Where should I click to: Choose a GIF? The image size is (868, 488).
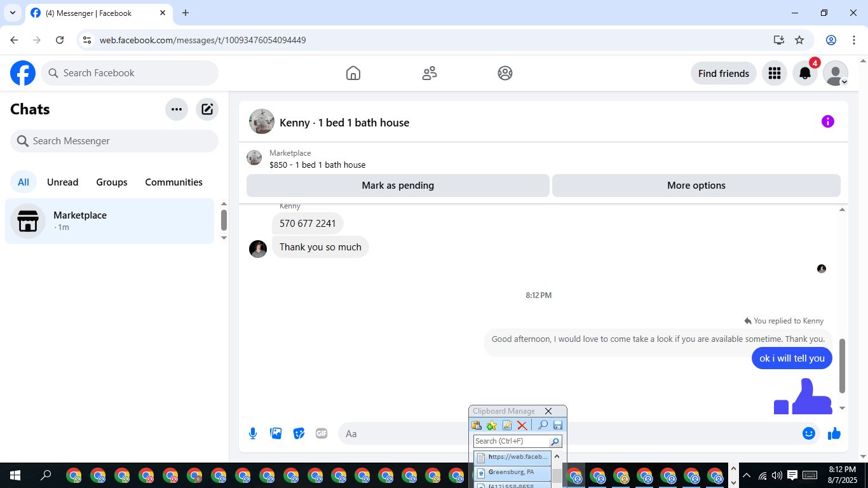tap(322, 433)
